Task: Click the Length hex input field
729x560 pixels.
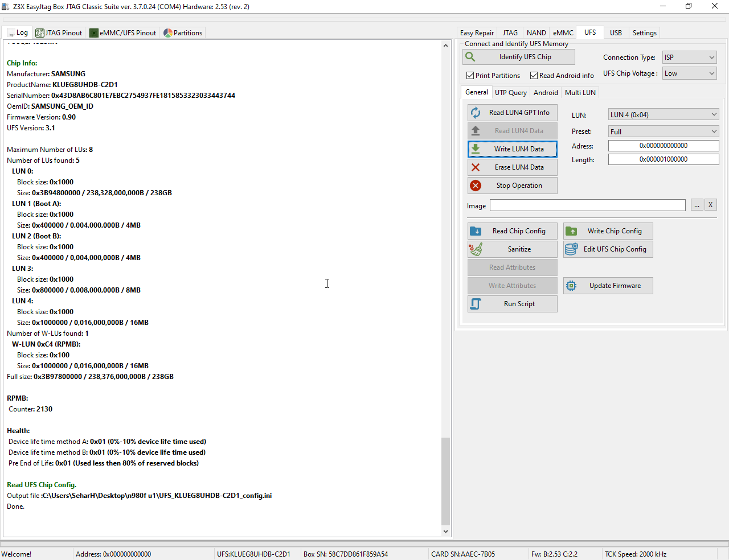Action: 664,159
